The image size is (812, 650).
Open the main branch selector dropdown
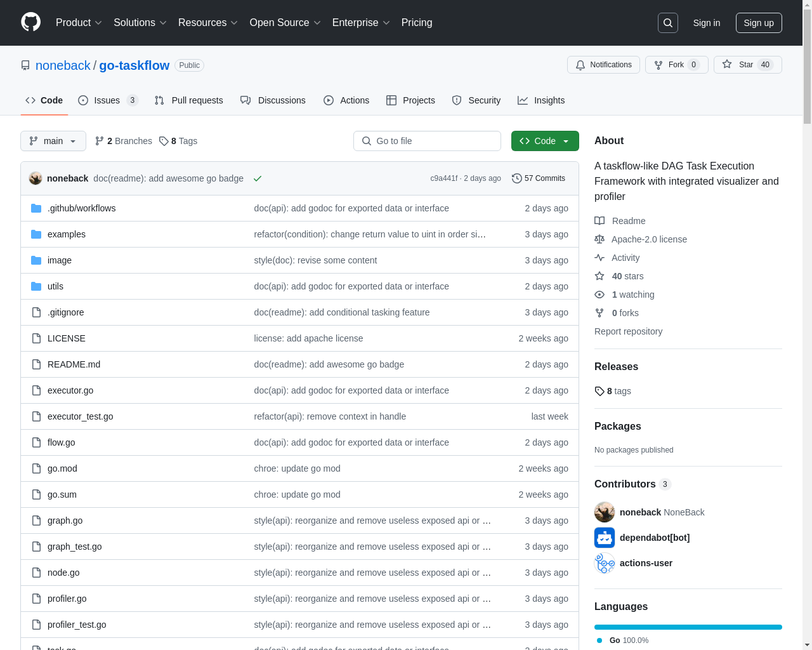click(x=53, y=141)
